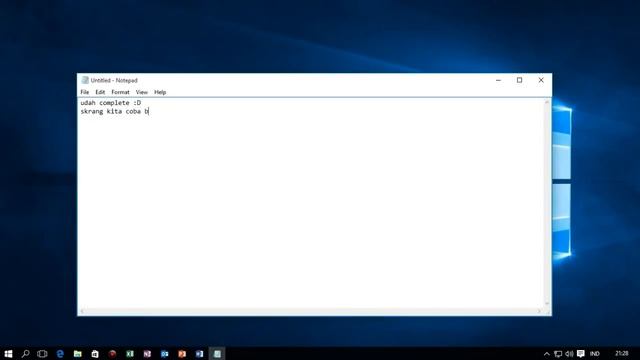Viewport: 640px width, 360px height.
Task: Launch Outlook from the taskbar
Action: [164, 353]
